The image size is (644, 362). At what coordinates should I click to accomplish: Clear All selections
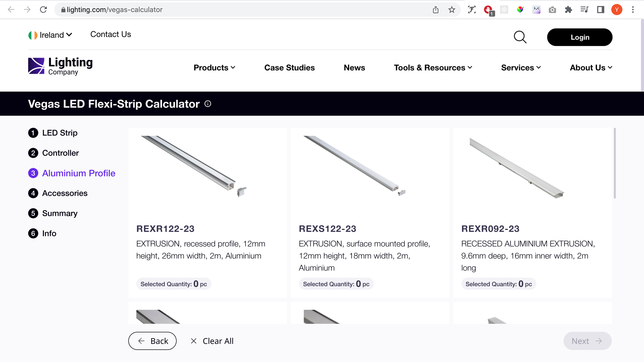pyautogui.click(x=212, y=341)
